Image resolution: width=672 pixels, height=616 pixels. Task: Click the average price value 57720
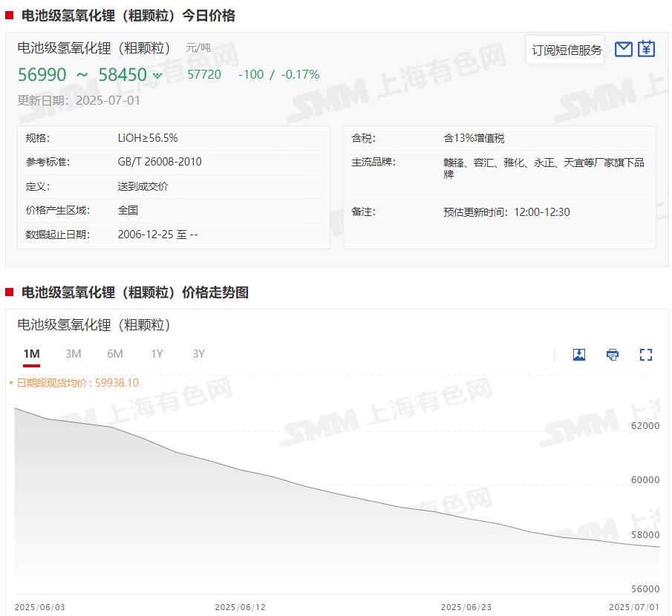pos(204,74)
